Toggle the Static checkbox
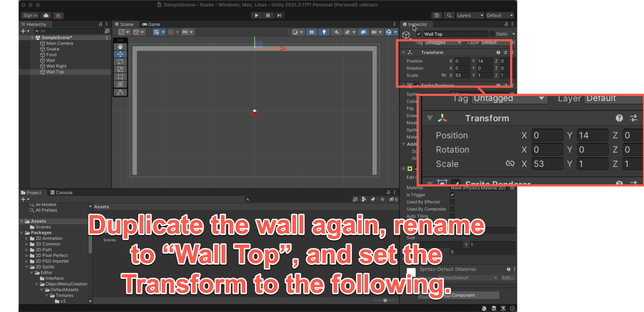The height and width of the screenshot is (312, 644). pyautogui.click(x=492, y=34)
